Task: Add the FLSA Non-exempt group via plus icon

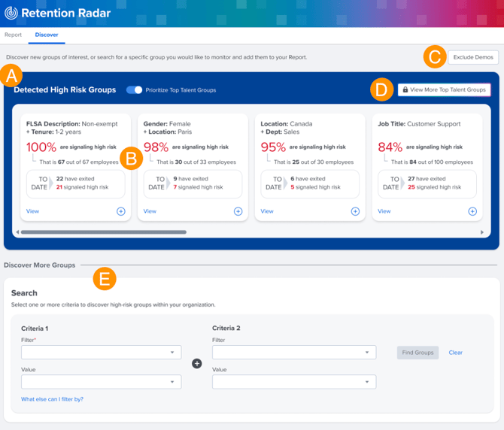Action: [x=121, y=211]
